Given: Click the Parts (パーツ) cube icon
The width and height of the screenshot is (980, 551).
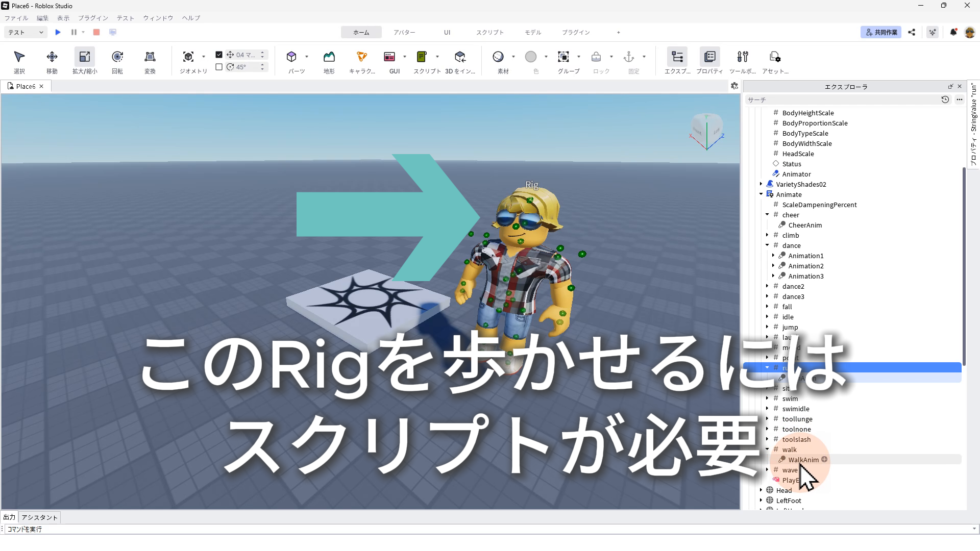Looking at the screenshot, I should (291, 57).
